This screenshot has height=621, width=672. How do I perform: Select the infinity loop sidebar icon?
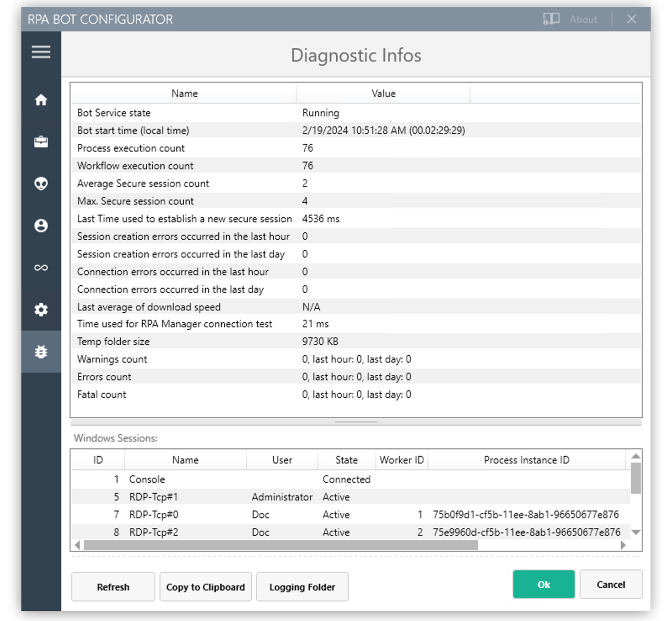click(x=41, y=268)
